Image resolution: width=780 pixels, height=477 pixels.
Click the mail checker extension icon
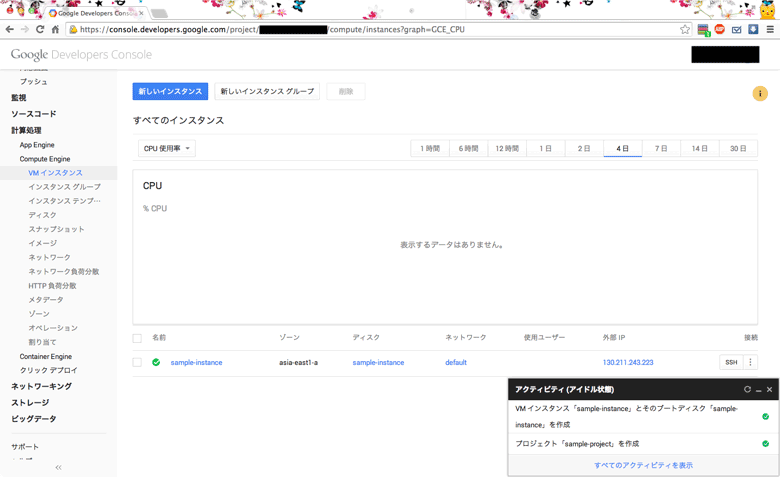[x=736, y=30]
